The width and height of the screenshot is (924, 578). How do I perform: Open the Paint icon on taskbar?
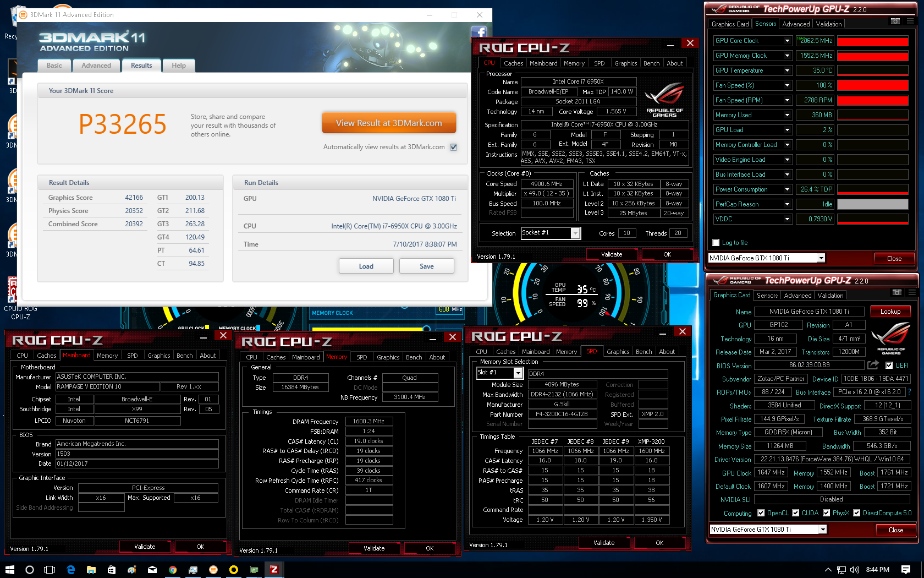tap(132, 570)
